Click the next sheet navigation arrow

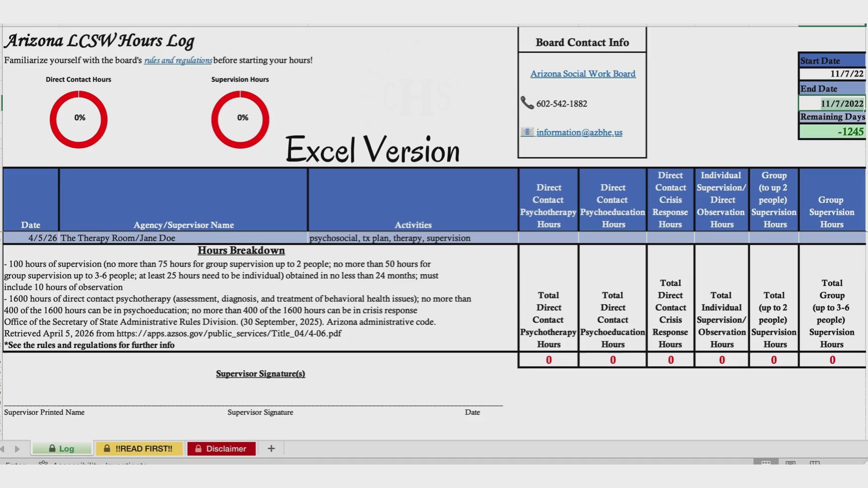(x=17, y=449)
